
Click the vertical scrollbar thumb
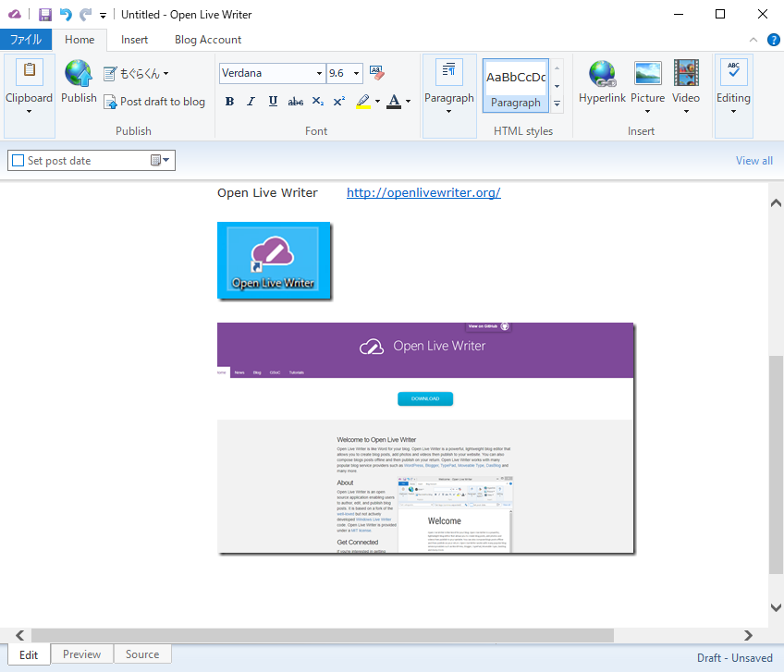tap(776, 465)
